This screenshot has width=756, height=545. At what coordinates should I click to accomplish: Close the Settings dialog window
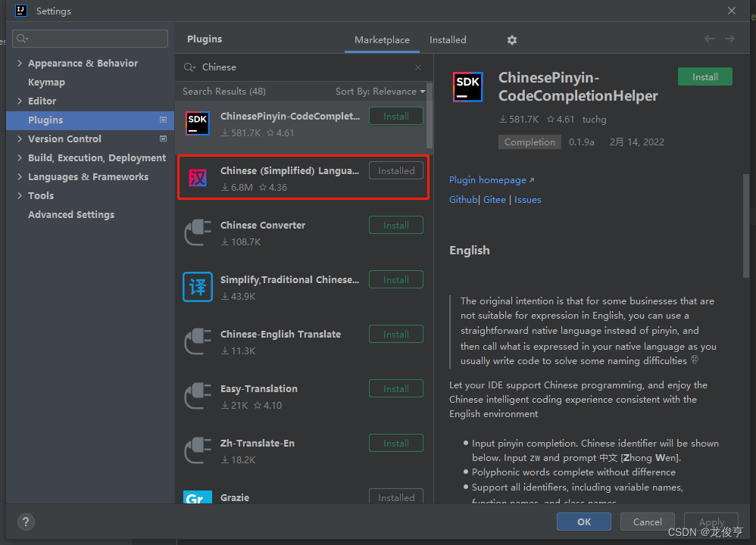coord(732,11)
